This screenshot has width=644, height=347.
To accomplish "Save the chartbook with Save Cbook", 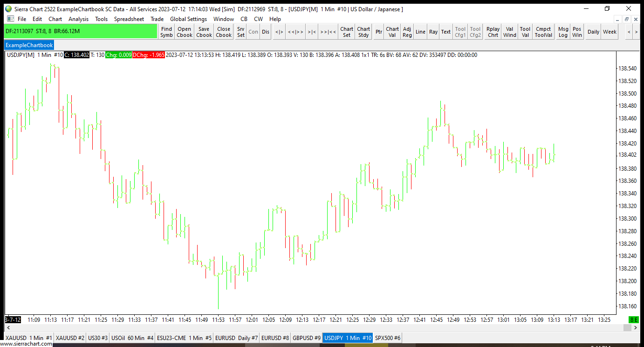I will (204, 32).
